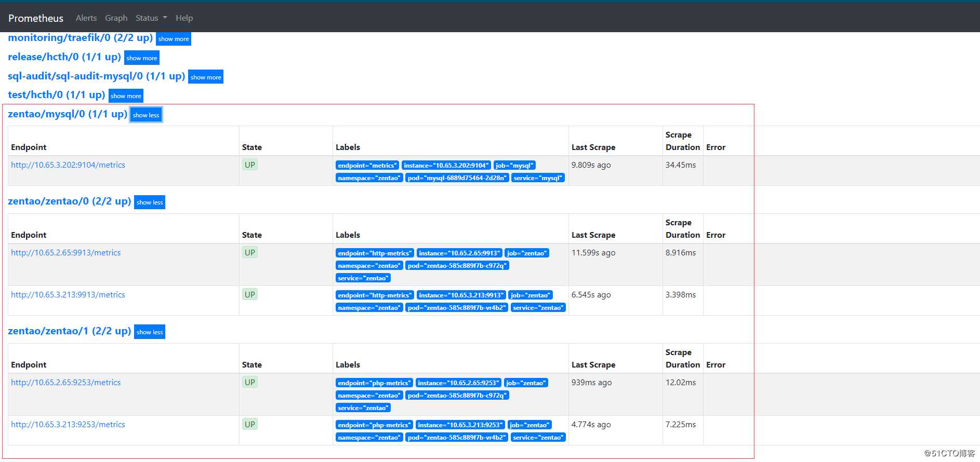Click endpoint="http-metrics" label for 10.65.3.213:9913

tap(375, 295)
